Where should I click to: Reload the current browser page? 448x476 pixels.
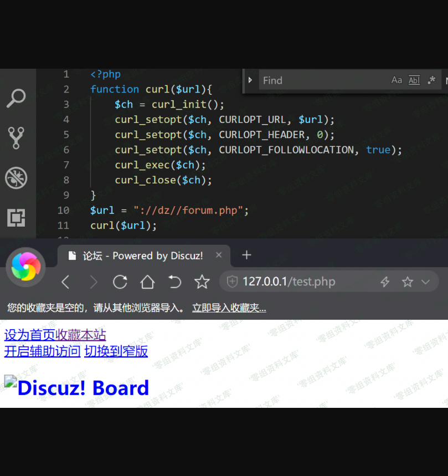[x=120, y=282]
